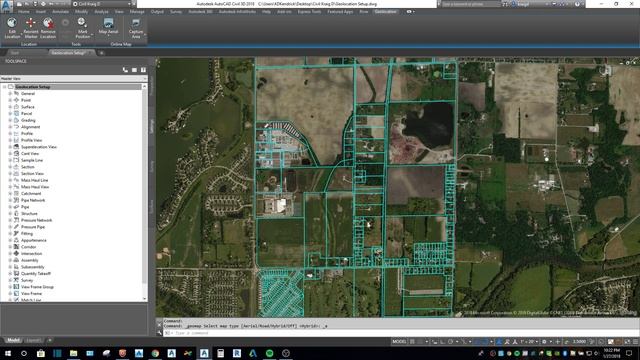Open the Map Aerial dropdown arrow
The height and width of the screenshot is (360, 640).
pos(108,36)
